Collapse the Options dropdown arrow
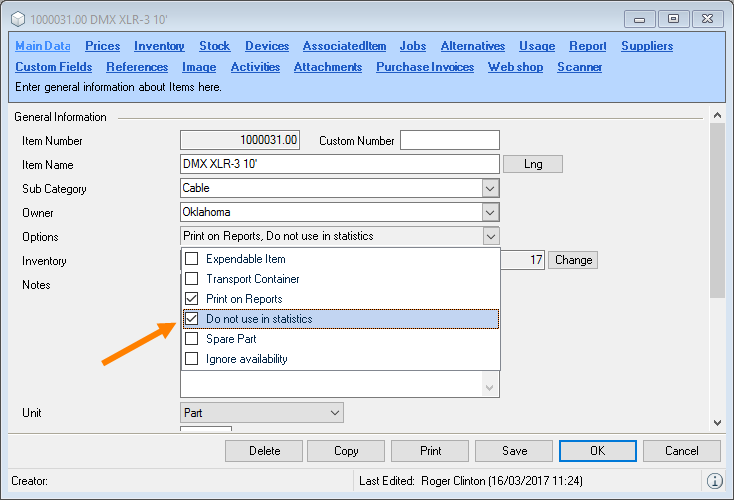This screenshot has height=500, width=734. pyautogui.click(x=489, y=236)
